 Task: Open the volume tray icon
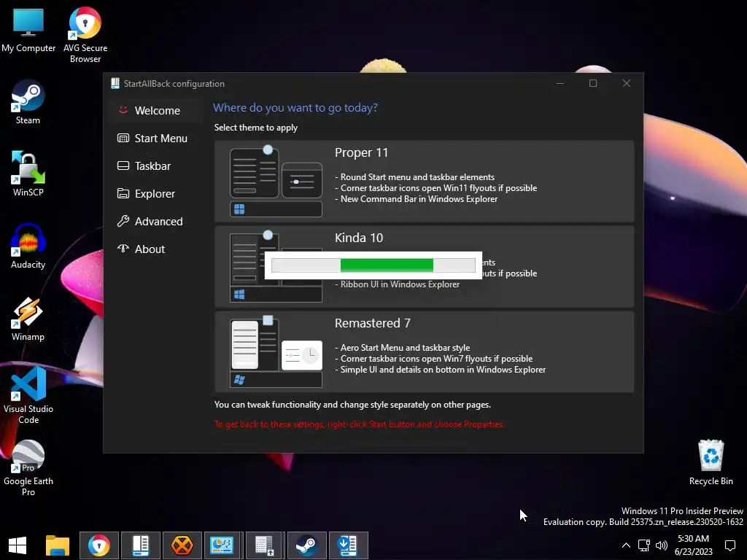coord(662,545)
